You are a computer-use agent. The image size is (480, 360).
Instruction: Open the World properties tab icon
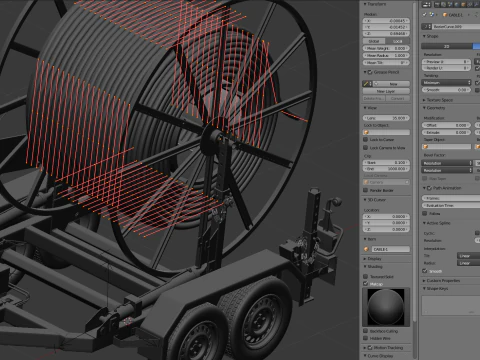click(457, 5)
